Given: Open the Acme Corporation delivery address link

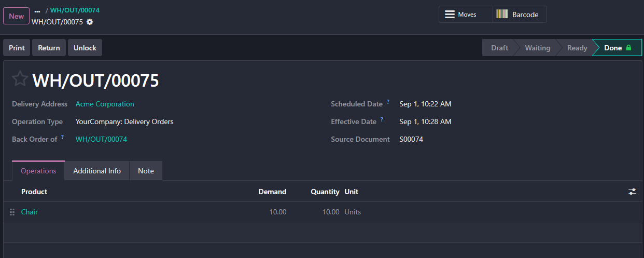Looking at the screenshot, I should pos(105,104).
